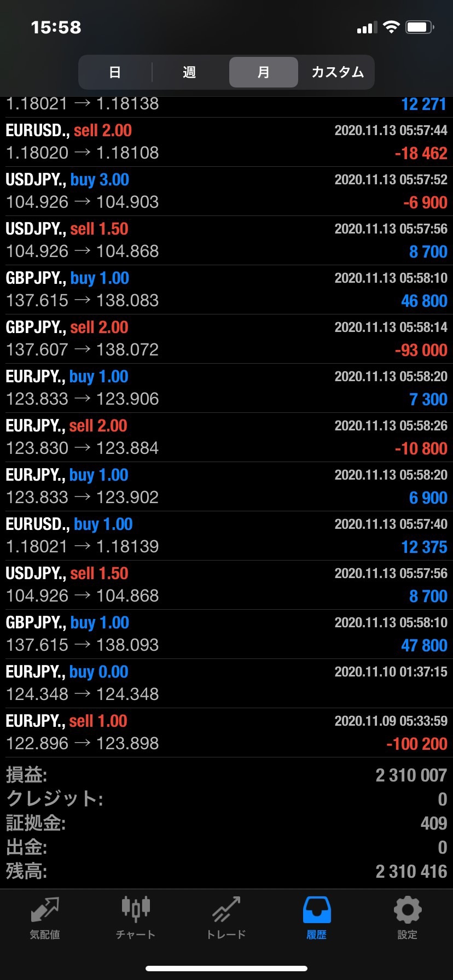Tap the battery status icon
The width and height of the screenshot is (453, 980).
tap(420, 27)
